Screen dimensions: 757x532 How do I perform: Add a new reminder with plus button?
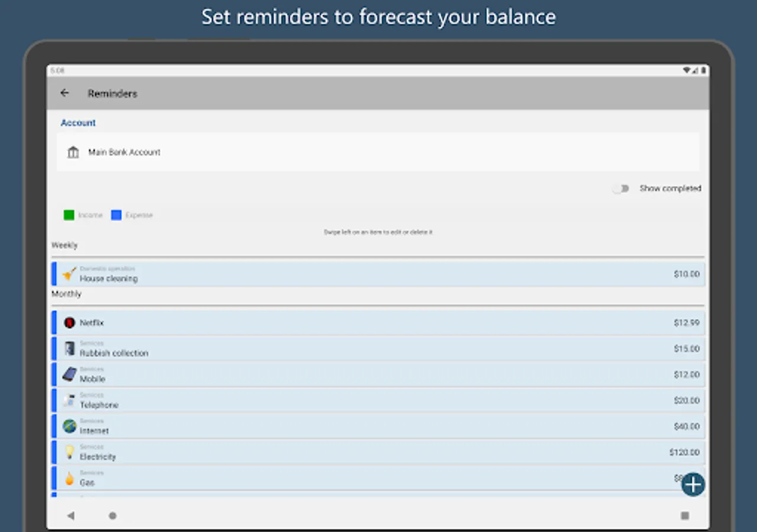tap(693, 485)
